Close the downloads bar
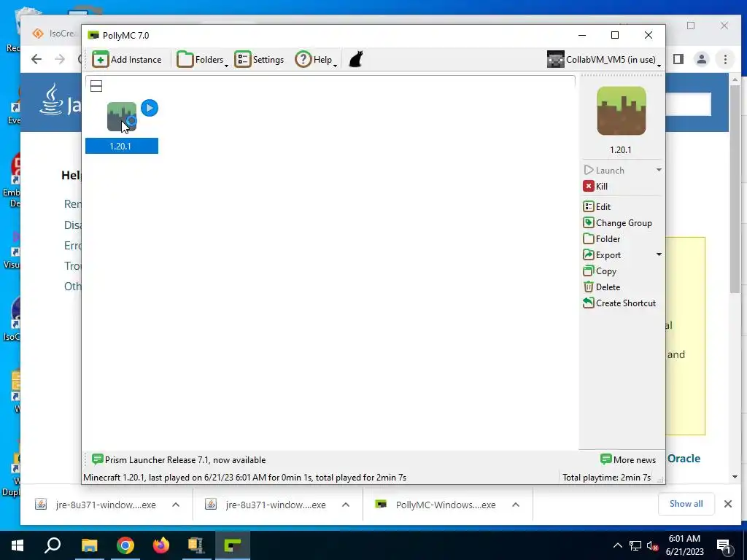The image size is (747, 560). (728, 504)
